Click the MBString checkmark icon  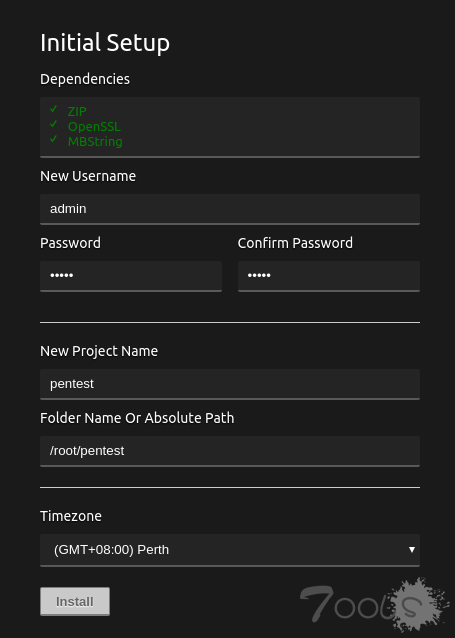pyautogui.click(x=53, y=139)
